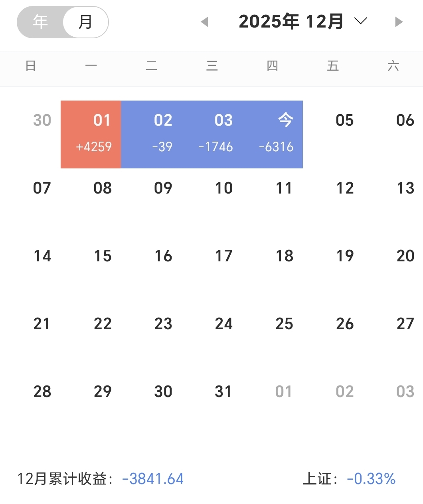Expand the 2025年 12月 month dropdown

tap(360, 21)
